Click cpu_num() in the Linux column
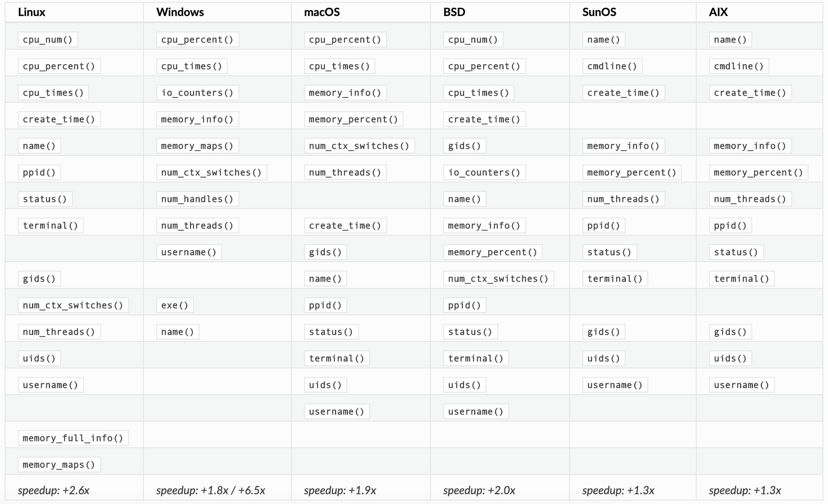 tap(48, 39)
